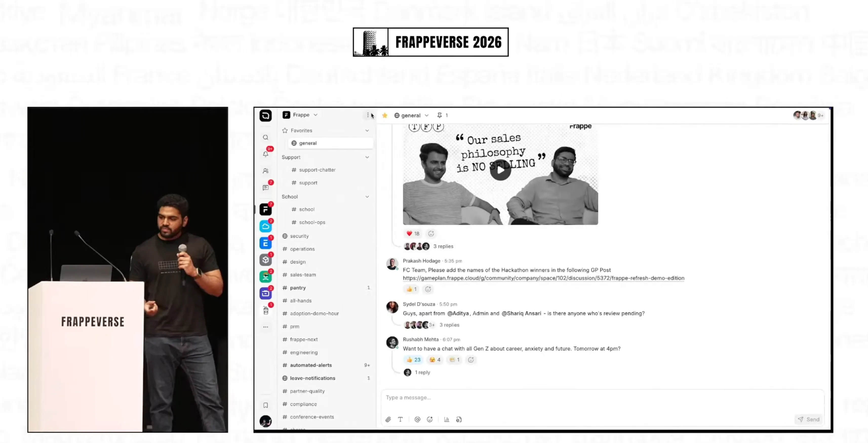View 3 replies on Sydel D'souza's message
The width and height of the screenshot is (868, 443).
449,325
